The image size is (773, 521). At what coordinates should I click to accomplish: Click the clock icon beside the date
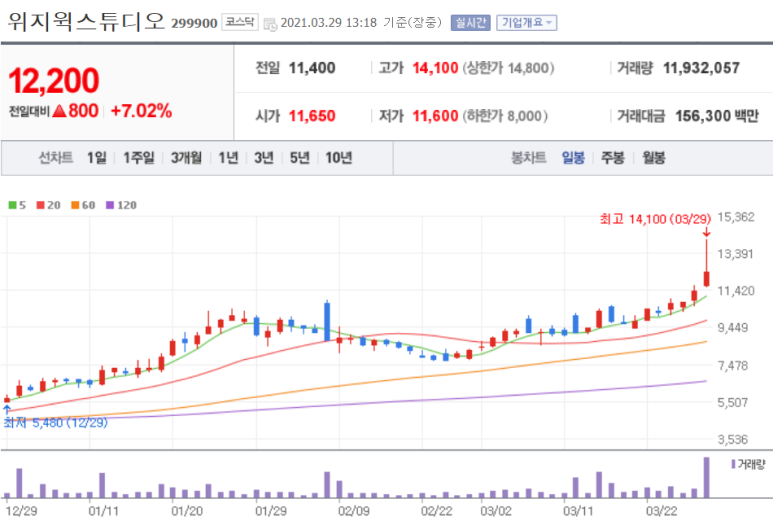coord(270,23)
